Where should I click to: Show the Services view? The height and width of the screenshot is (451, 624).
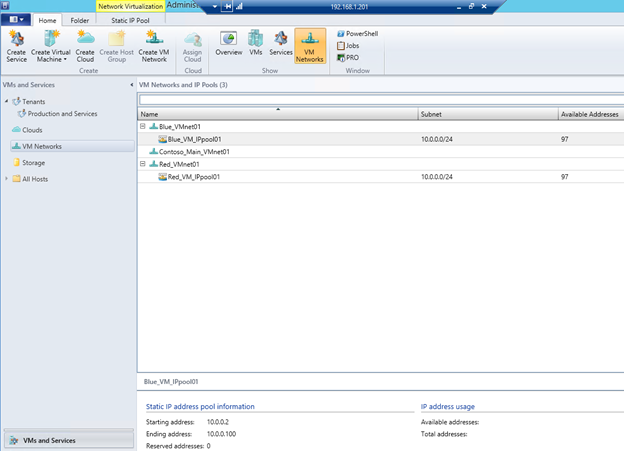(x=281, y=43)
